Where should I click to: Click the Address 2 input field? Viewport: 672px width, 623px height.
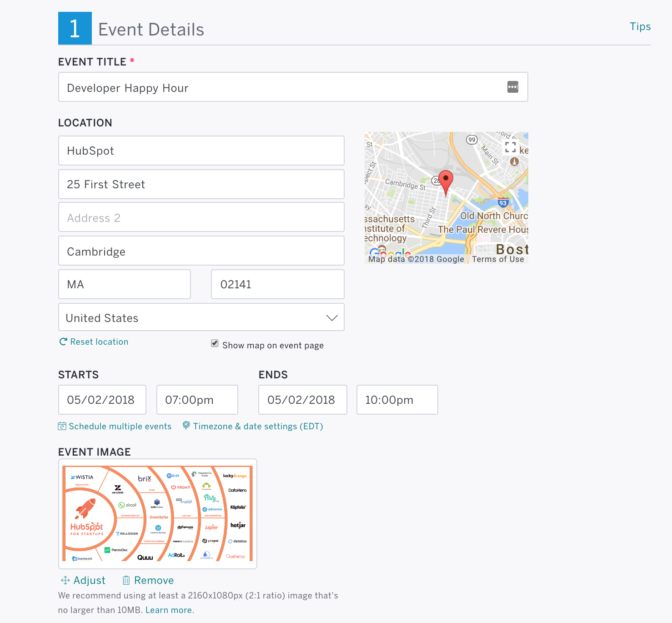pyautogui.click(x=201, y=218)
